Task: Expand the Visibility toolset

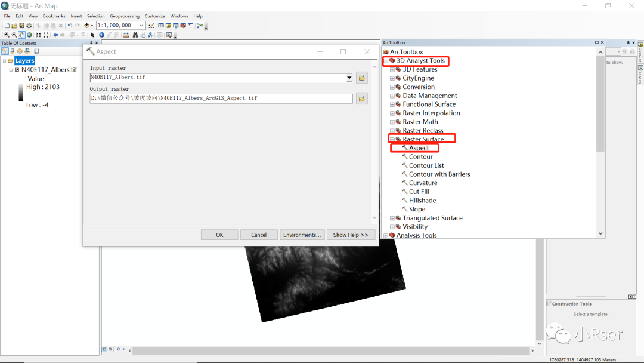Action: click(x=392, y=227)
